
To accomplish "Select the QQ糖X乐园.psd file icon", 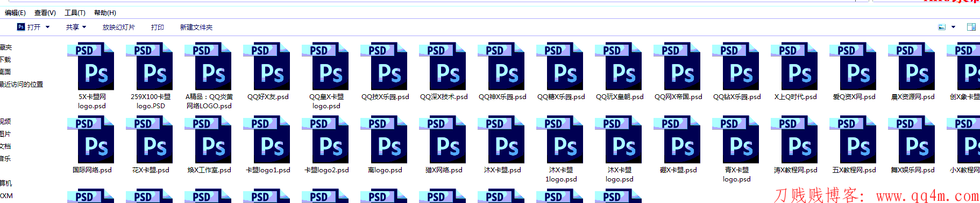I will tap(560, 66).
